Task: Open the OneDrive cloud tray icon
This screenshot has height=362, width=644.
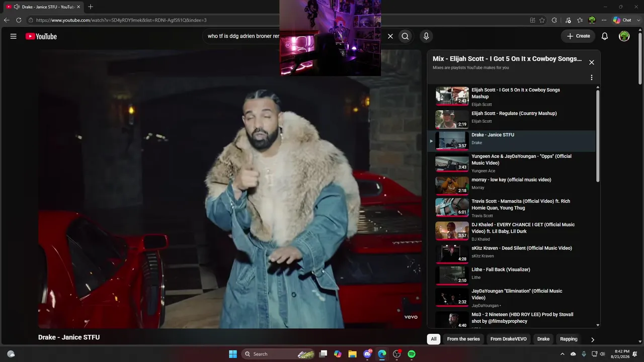Action: [573, 354]
